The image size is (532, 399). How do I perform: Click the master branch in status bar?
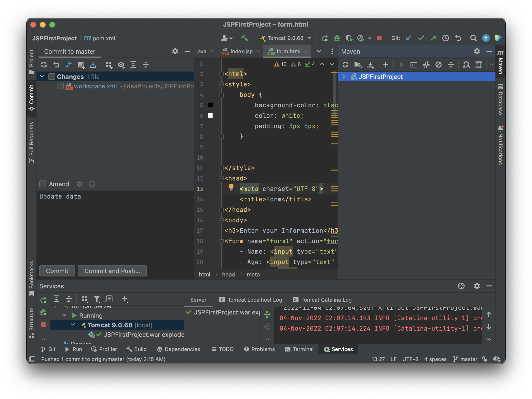(x=465, y=359)
